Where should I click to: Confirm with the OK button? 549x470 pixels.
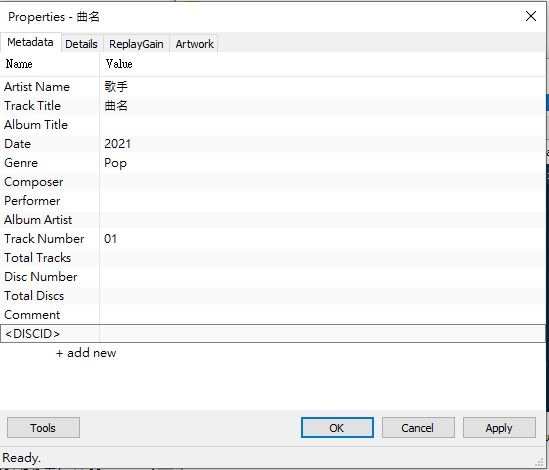point(337,428)
